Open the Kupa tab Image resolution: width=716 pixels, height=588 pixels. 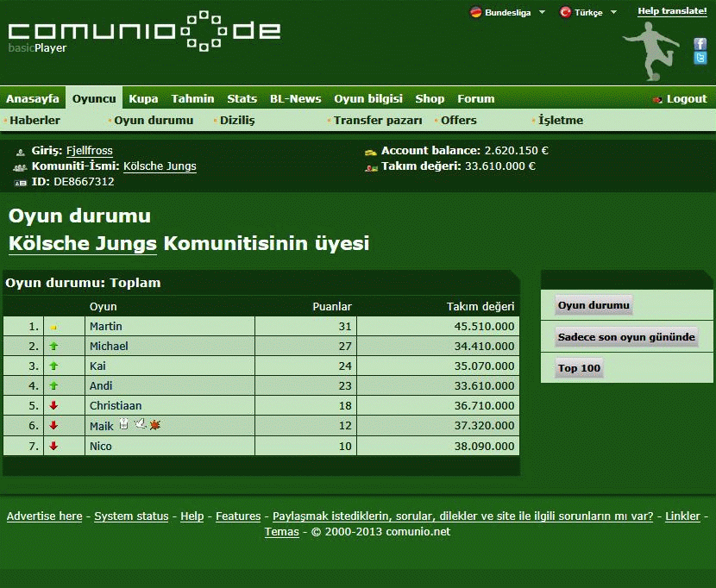point(143,98)
